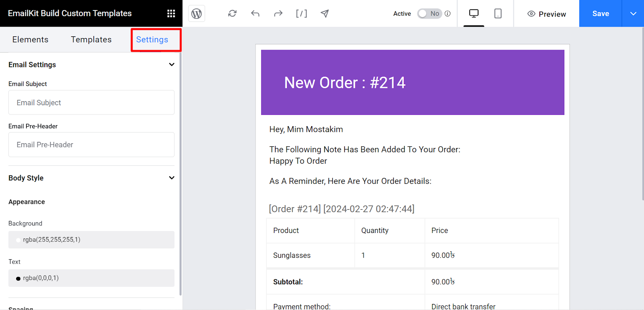644x310 pixels.
Task: Open the Background color picker
Action: tap(91, 239)
